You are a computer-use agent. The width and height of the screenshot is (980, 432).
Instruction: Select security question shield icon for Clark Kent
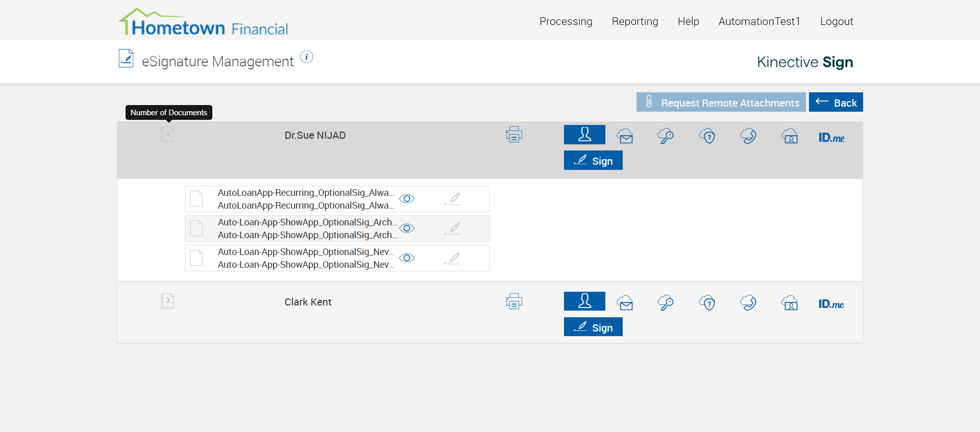pyautogui.click(x=707, y=303)
